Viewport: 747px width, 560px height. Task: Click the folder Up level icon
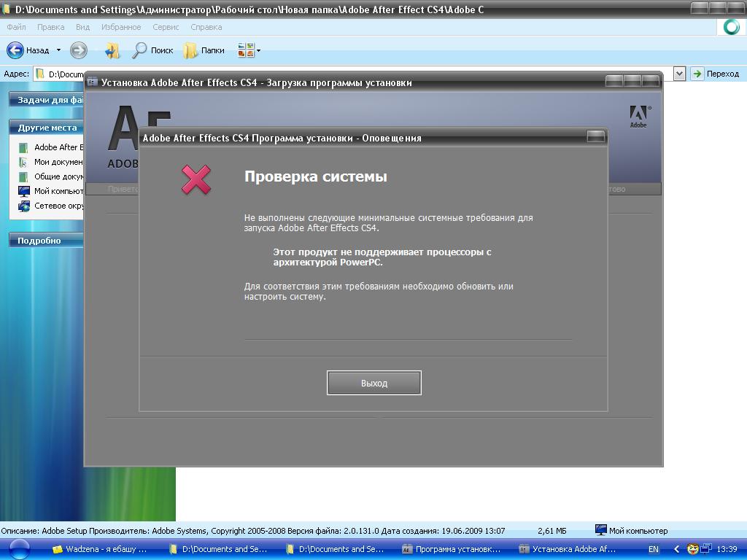tap(112, 50)
